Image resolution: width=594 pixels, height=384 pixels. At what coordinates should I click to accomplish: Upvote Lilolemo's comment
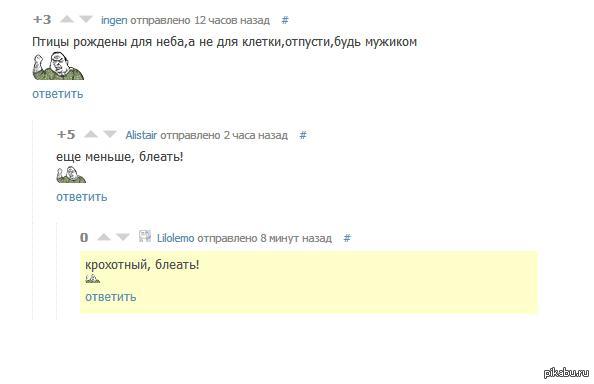(104, 237)
